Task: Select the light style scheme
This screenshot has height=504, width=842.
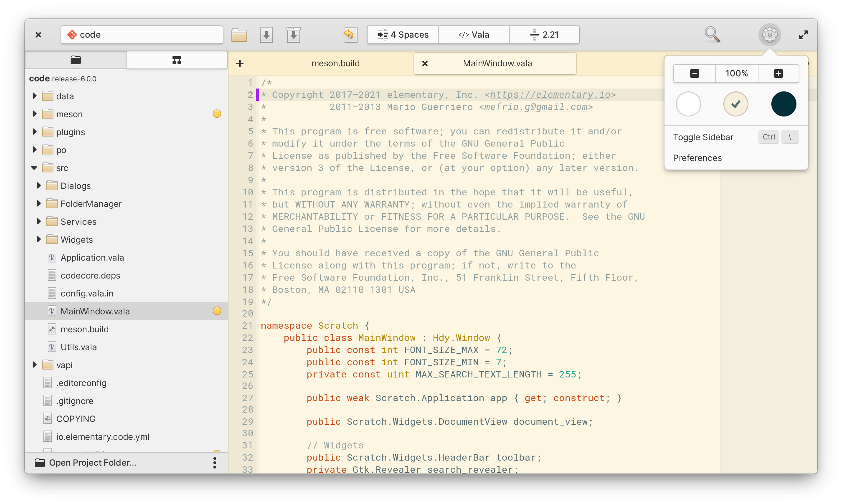Action: [x=688, y=104]
